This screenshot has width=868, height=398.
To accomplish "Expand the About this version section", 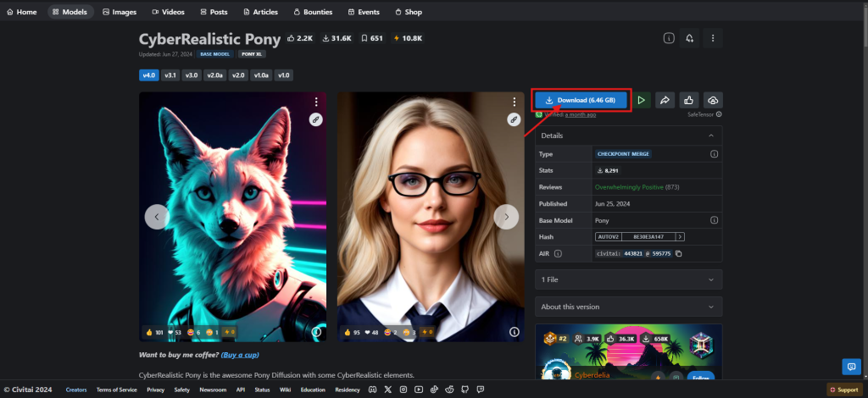I will pyautogui.click(x=628, y=307).
